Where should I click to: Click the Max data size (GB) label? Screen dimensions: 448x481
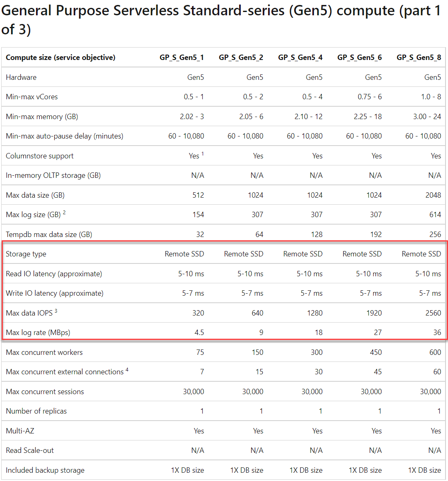[35, 195]
